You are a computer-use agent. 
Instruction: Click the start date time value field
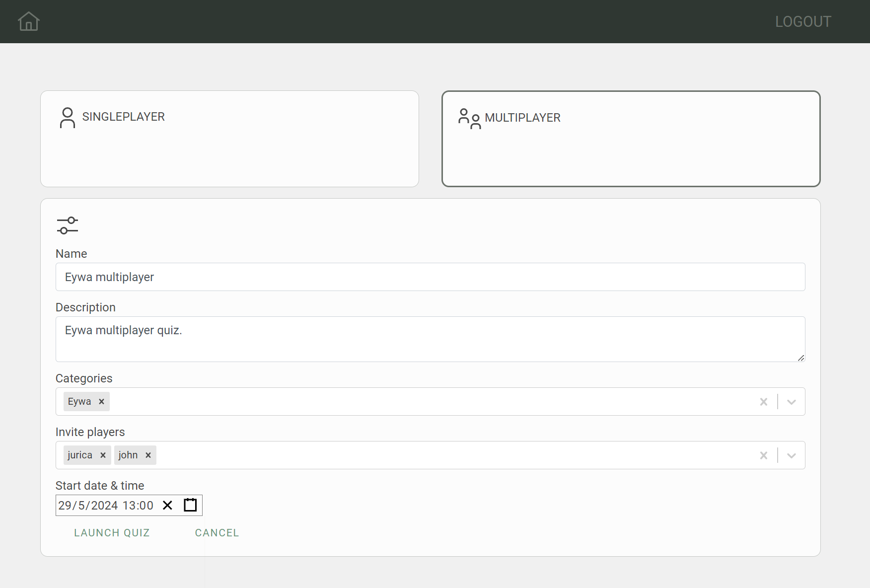[x=106, y=506]
